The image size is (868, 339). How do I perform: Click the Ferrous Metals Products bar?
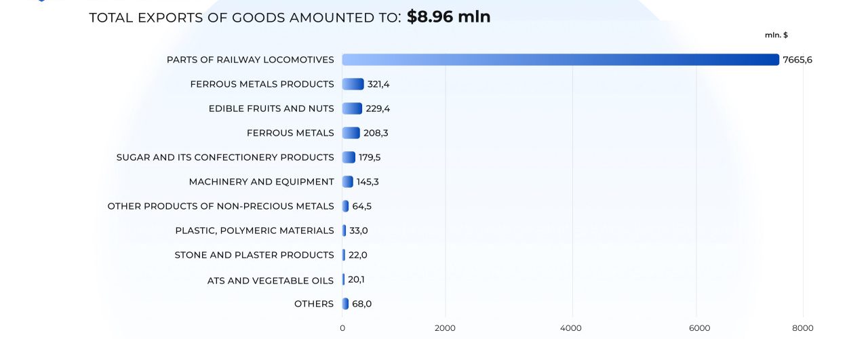[353, 84]
